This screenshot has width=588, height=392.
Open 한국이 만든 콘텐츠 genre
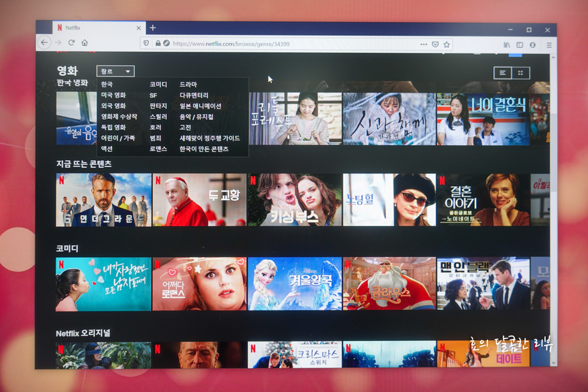pos(204,149)
